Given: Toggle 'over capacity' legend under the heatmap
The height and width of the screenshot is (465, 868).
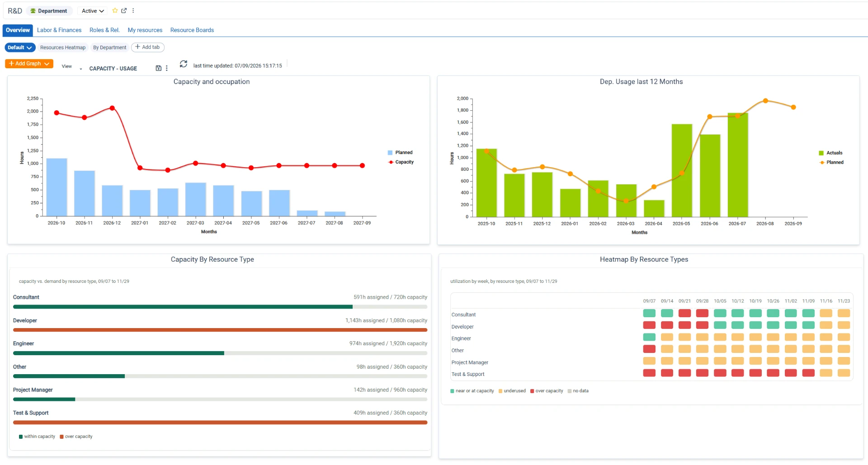Looking at the screenshot, I should [547, 391].
